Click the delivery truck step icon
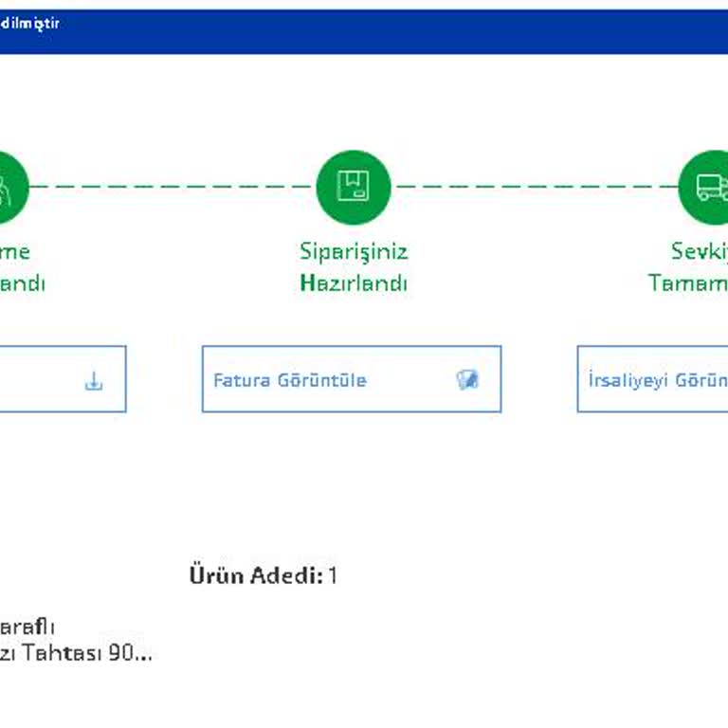The image size is (728, 728). (704, 187)
